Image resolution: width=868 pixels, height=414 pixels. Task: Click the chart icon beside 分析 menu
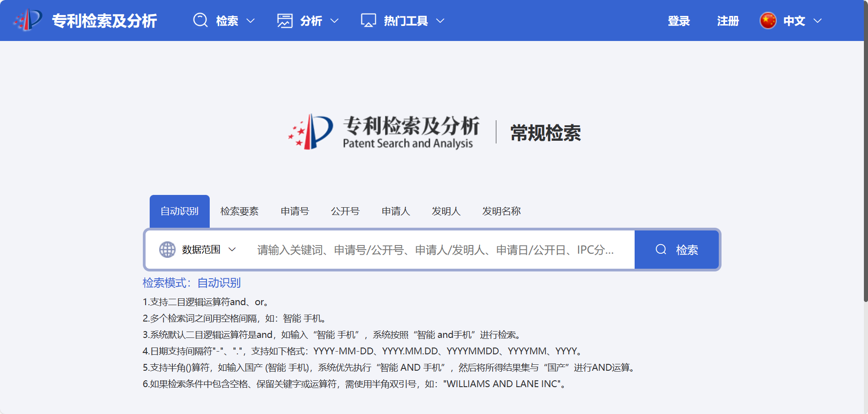[285, 20]
